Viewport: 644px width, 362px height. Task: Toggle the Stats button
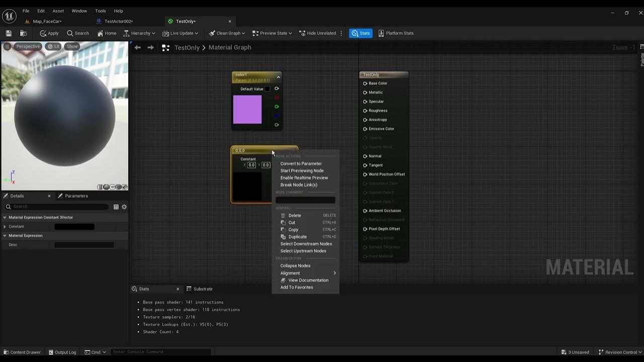tap(361, 33)
